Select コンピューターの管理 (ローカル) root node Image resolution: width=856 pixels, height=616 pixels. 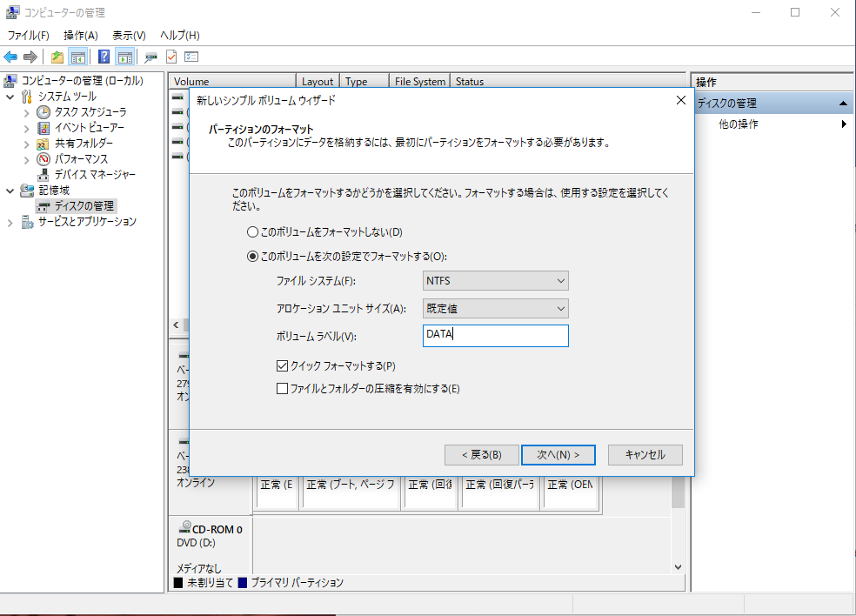tap(82, 81)
